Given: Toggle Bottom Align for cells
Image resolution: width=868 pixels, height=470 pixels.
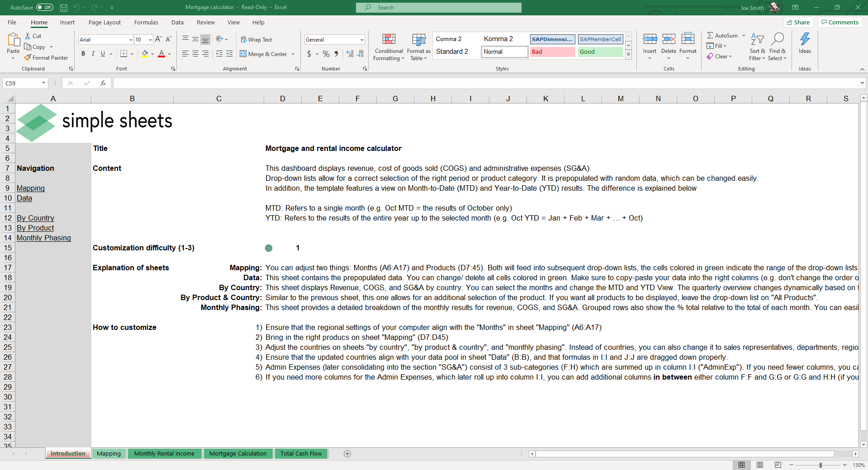Looking at the screenshot, I should pyautogui.click(x=205, y=40).
